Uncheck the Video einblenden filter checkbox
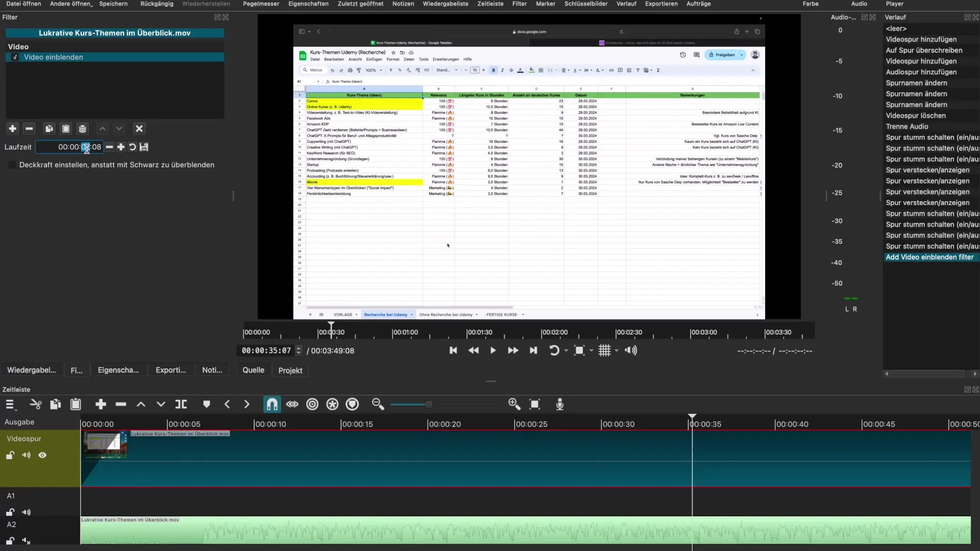The width and height of the screenshot is (980, 551). (15, 57)
